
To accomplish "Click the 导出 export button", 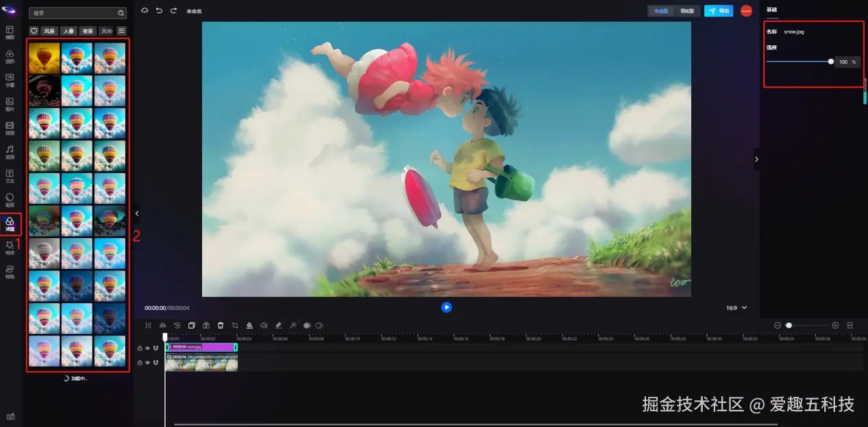I will [719, 11].
